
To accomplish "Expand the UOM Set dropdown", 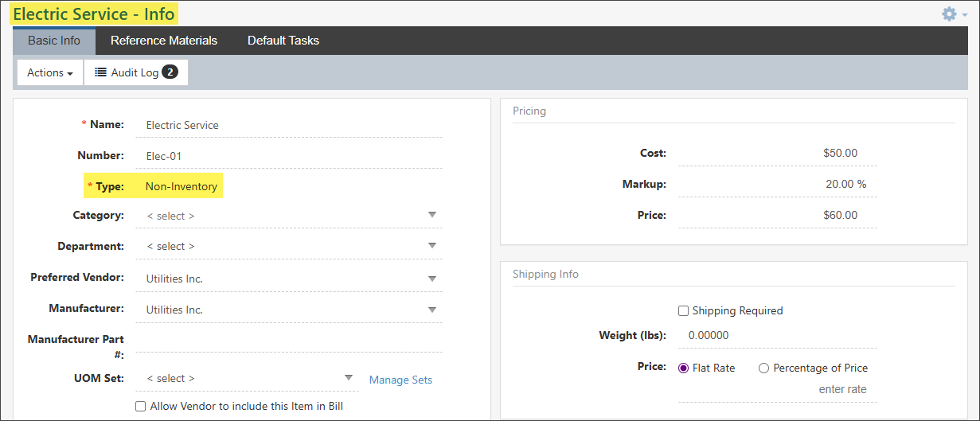I will point(348,378).
